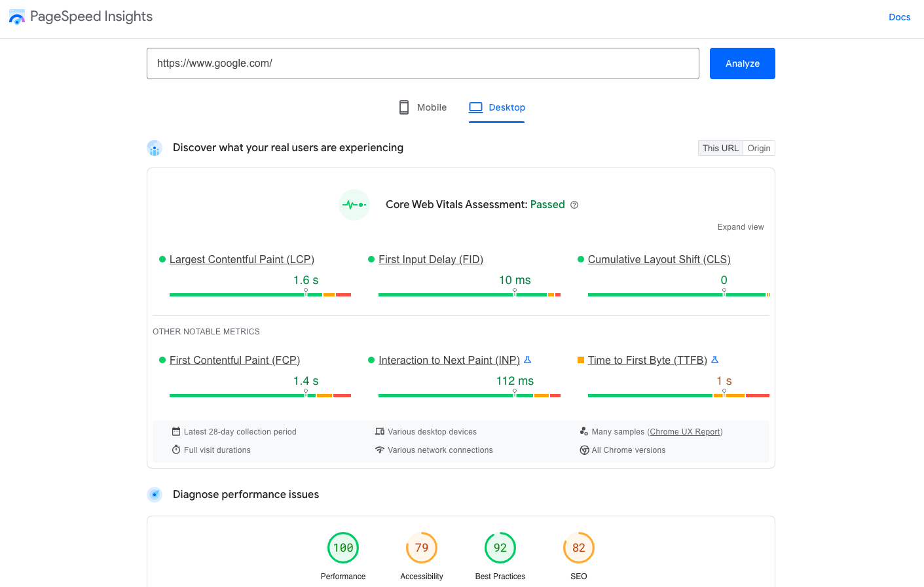Click the Chrome icon beside All Chrome versions
924x587 pixels.
click(584, 450)
